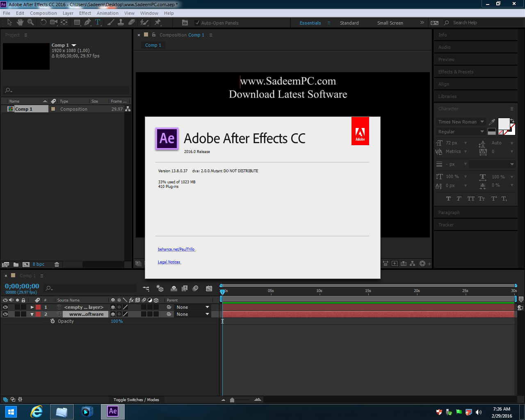
Task: Expand the empty text layer properties
Action: click(x=32, y=307)
